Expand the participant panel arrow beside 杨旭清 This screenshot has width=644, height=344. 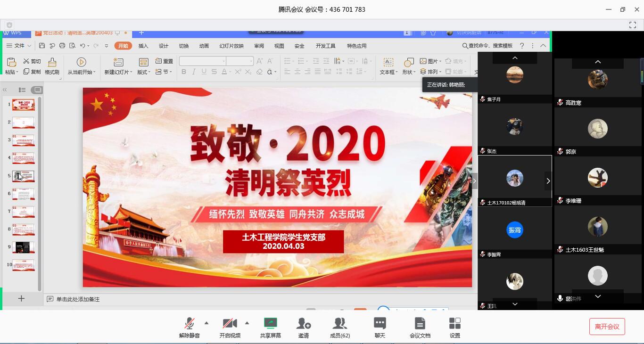(548, 181)
